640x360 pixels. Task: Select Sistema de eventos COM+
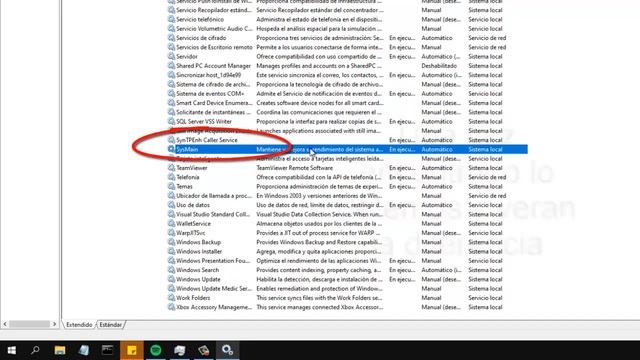pos(210,93)
